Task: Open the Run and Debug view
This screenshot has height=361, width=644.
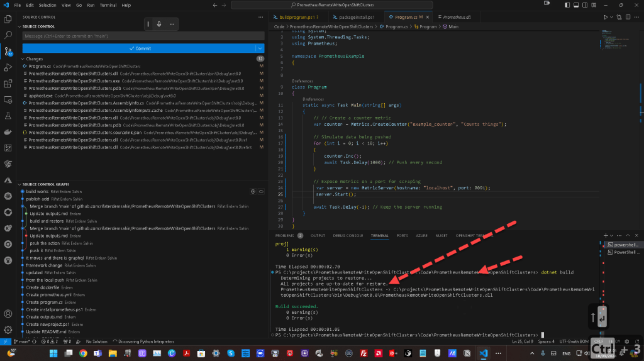Action: 8,67
